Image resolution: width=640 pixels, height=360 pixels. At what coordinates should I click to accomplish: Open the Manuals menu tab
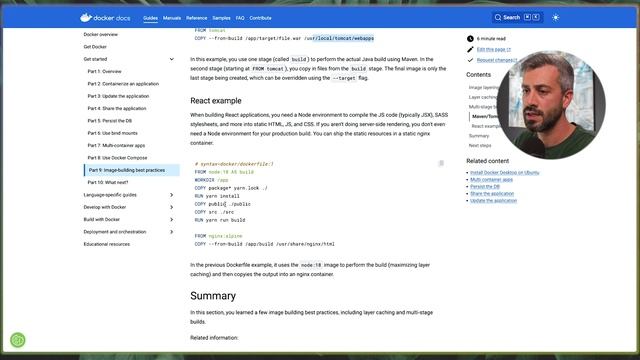172,18
